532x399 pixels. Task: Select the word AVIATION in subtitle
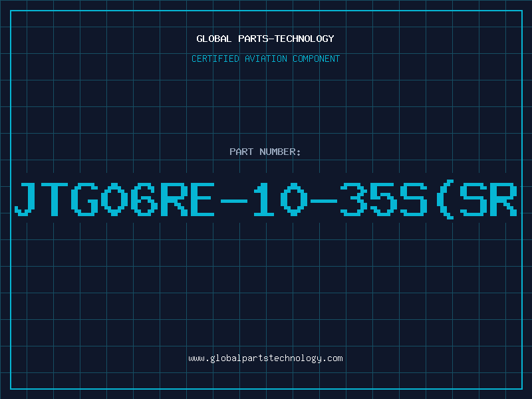coord(266,59)
